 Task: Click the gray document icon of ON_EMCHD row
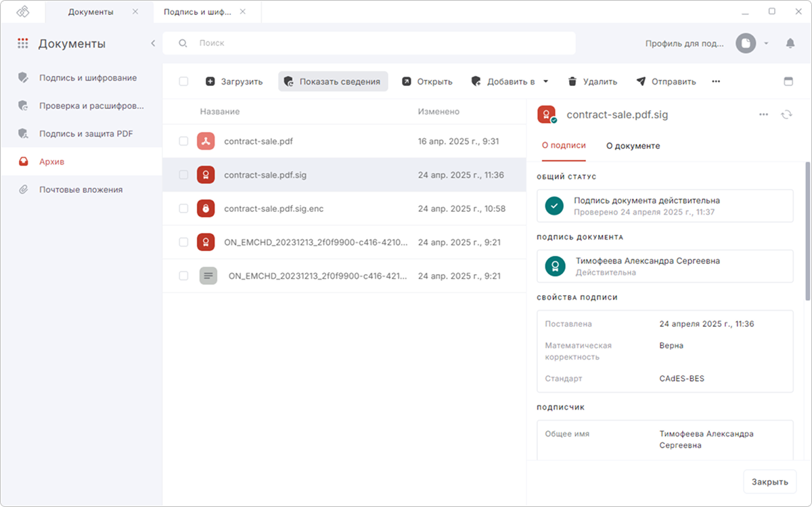(208, 276)
